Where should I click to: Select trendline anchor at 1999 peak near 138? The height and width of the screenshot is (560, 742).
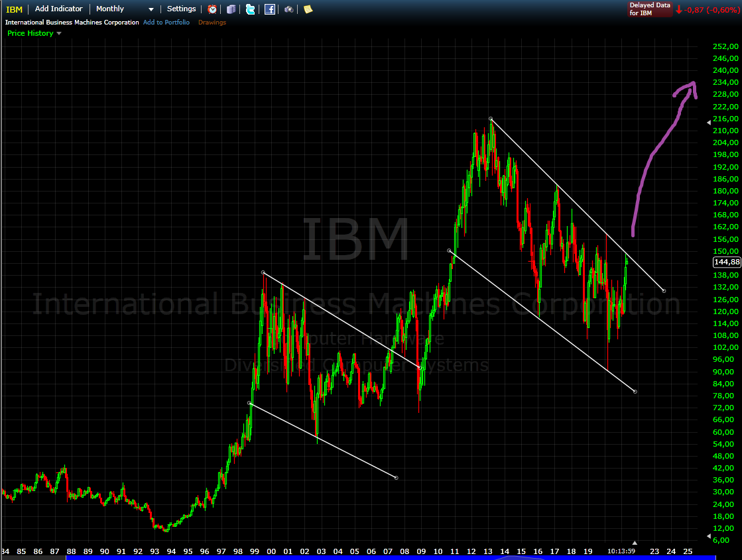pyautogui.click(x=263, y=272)
